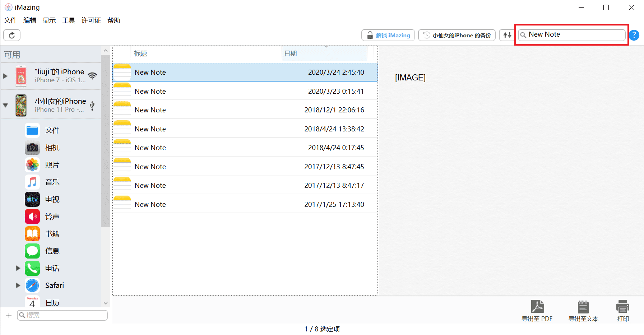The image size is (644, 335).
Task: Expand the Phone (电话) sidebar item
Action: pos(18,268)
